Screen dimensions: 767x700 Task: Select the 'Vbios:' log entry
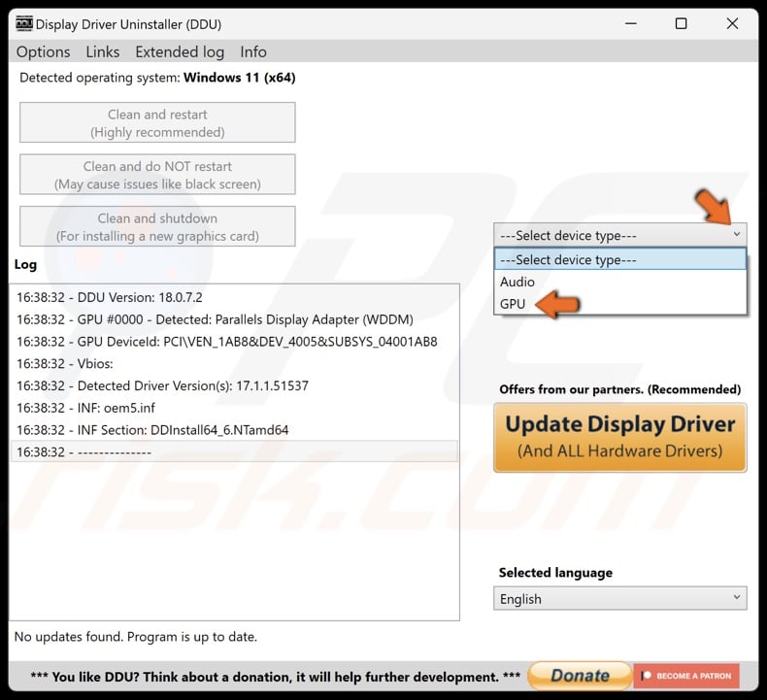[234, 363]
